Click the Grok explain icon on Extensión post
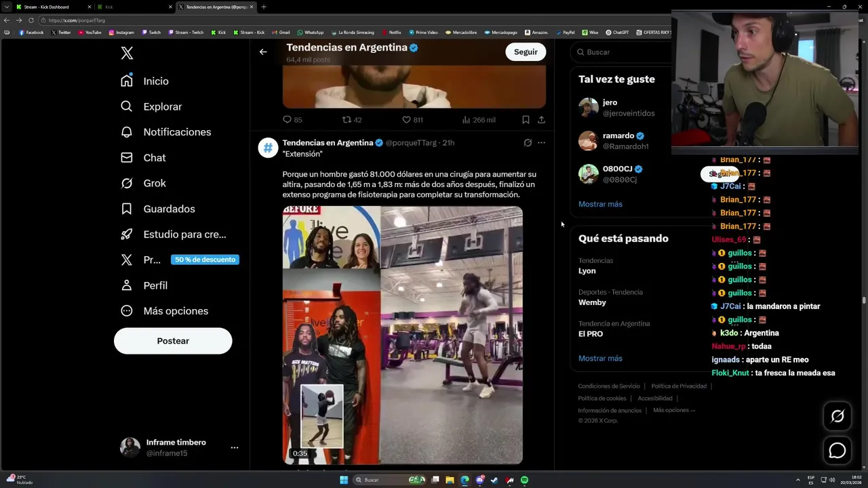Image resolution: width=868 pixels, height=488 pixels. tap(528, 142)
